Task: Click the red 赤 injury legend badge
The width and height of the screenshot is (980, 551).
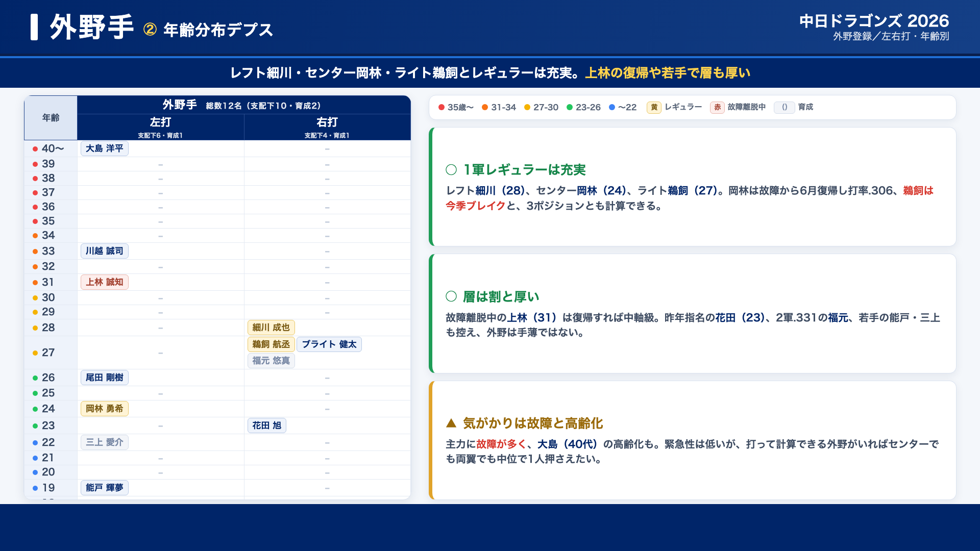Action: (717, 107)
